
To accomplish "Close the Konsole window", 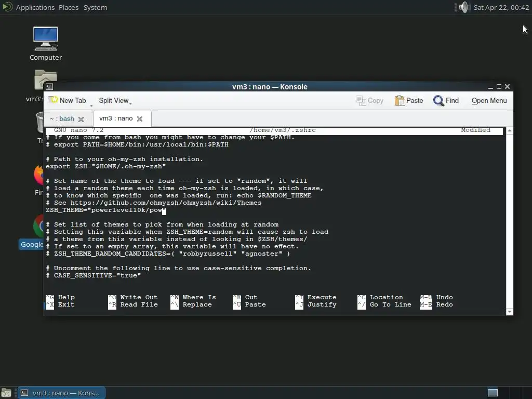I will tap(507, 87).
